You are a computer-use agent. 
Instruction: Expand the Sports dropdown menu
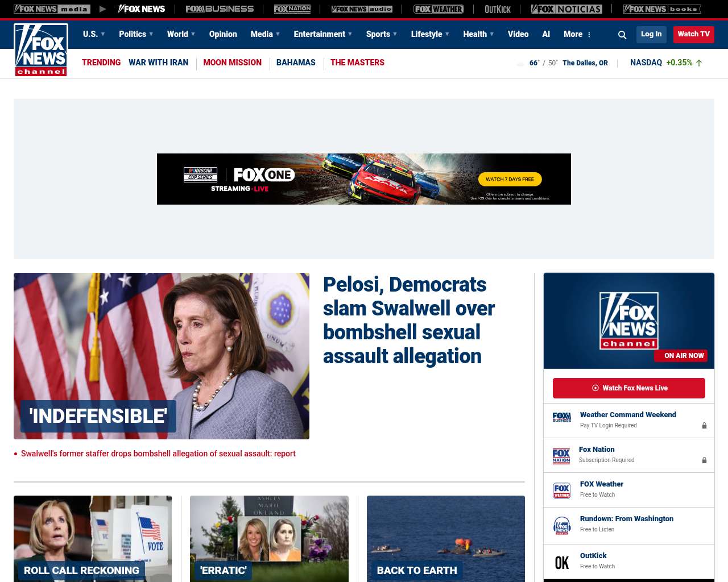tap(382, 34)
